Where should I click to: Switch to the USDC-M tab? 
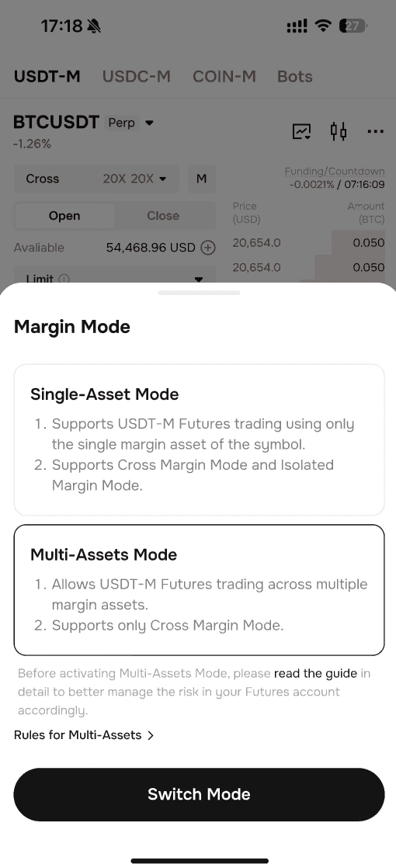[x=136, y=76]
